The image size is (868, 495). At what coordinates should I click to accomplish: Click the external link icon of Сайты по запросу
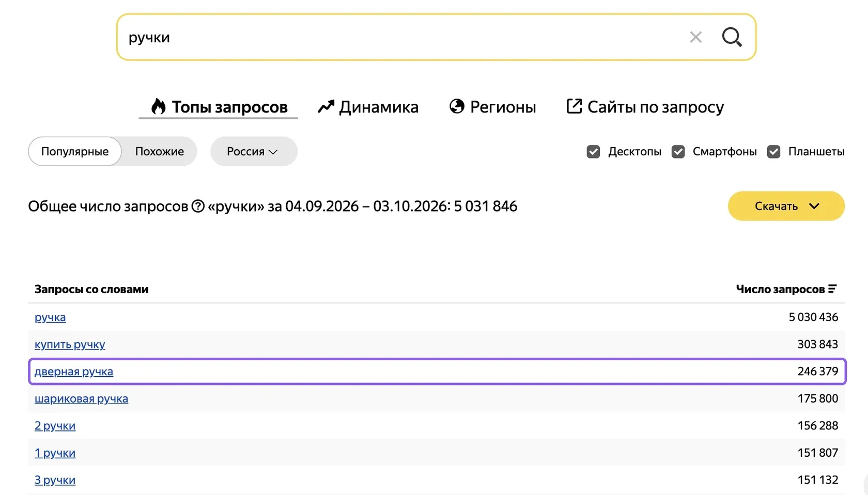[x=575, y=106]
